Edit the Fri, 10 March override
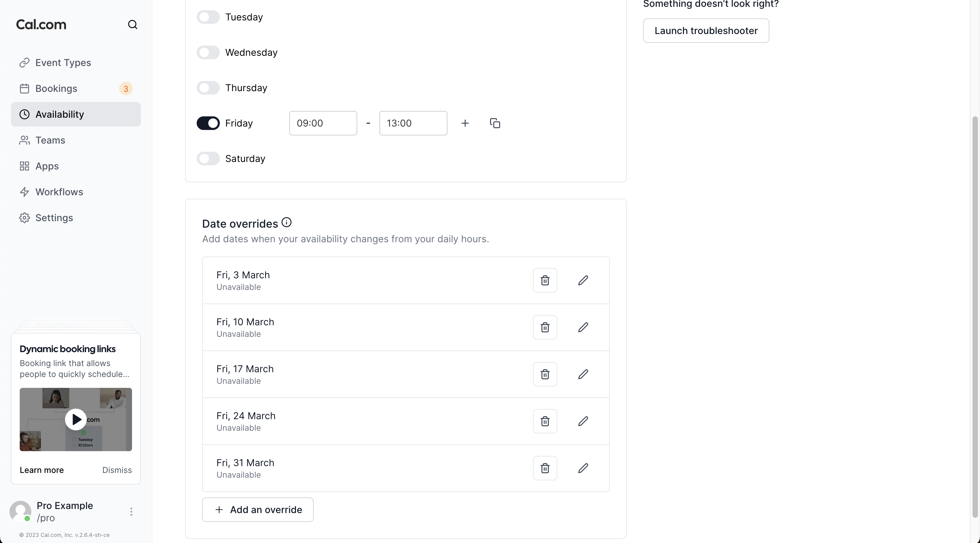980x543 pixels. 583,327
